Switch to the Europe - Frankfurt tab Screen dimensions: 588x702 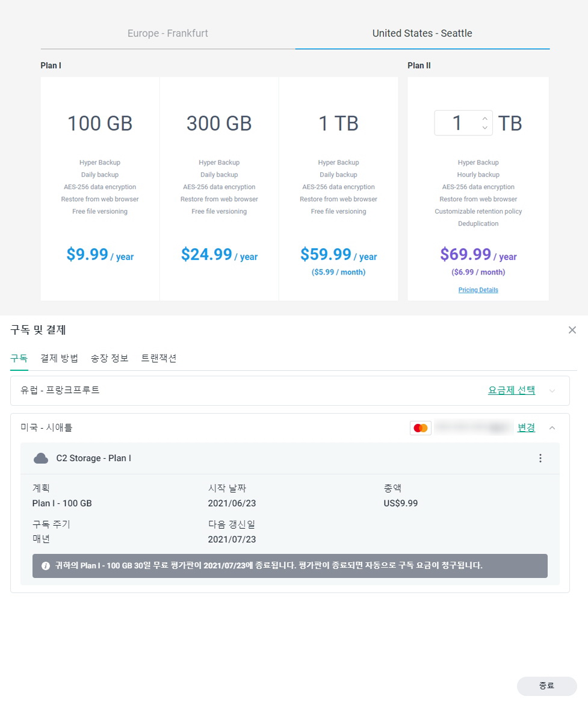coord(168,34)
